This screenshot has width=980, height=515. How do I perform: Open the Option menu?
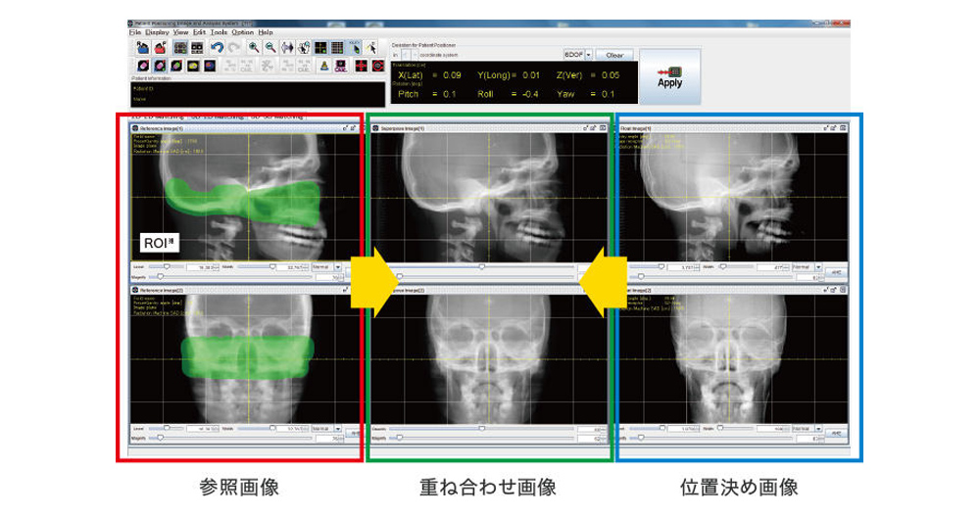[x=242, y=32]
